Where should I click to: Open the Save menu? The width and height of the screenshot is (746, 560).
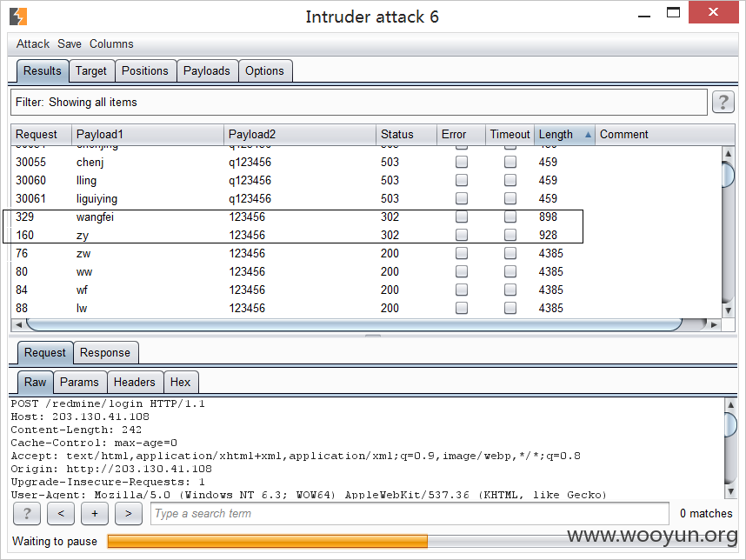(70, 43)
